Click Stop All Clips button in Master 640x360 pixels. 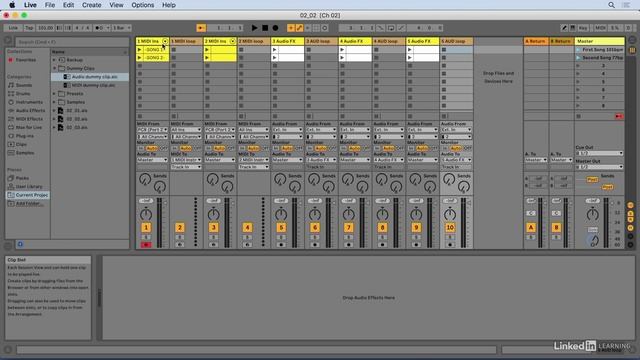pos(578,116)
